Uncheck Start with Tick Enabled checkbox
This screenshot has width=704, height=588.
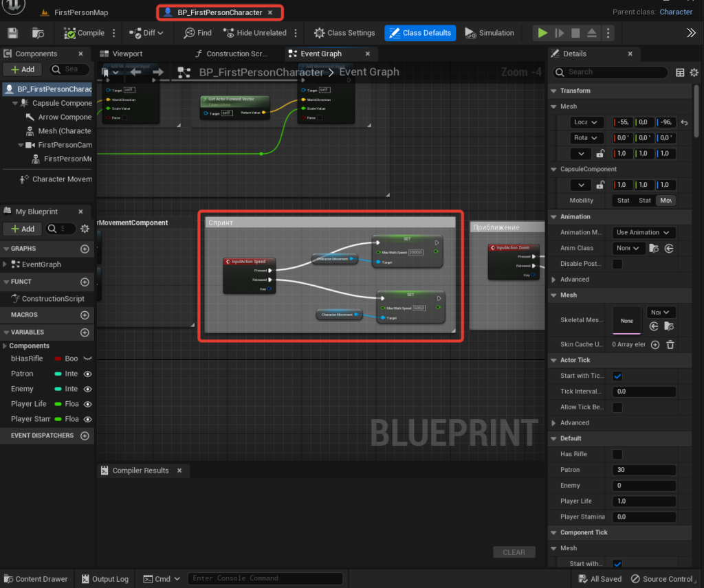pyautogui.click(x=617, y=376)
